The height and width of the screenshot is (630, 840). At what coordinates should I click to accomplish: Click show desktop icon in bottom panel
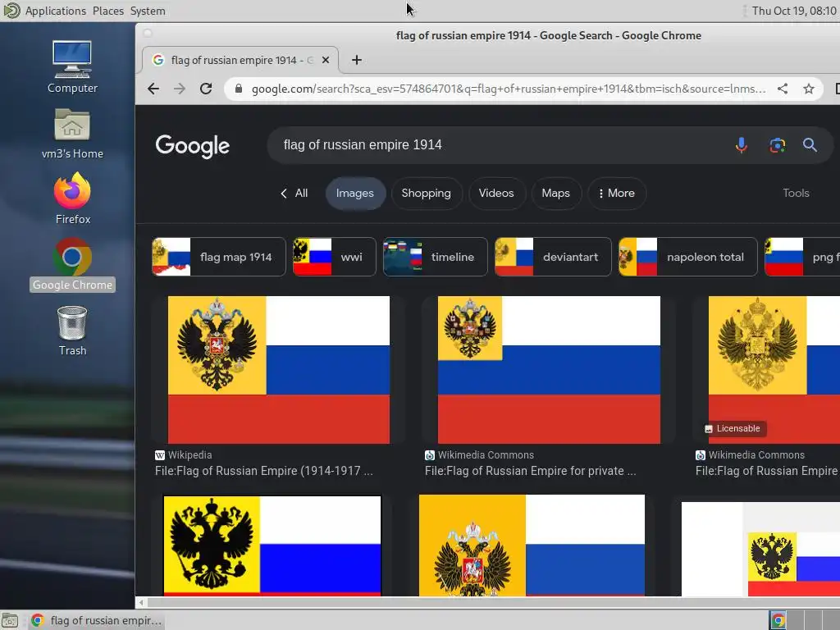pyautogui.click(x=10, y=620)
